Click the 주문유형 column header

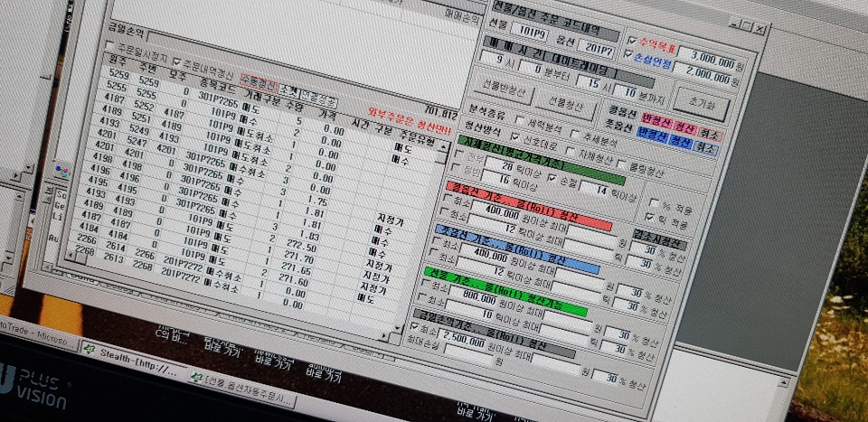tap(418, 138)
